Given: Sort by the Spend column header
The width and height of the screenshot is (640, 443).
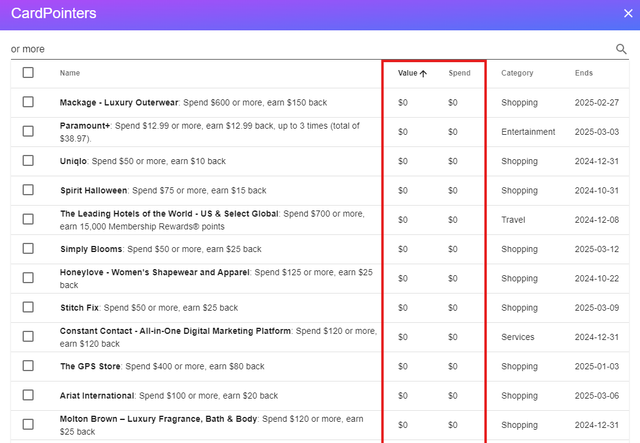Looking at the screenshot, I should pos(459,73).
